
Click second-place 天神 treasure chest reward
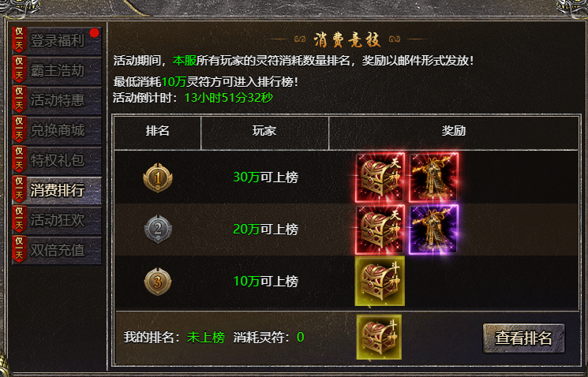380,230
